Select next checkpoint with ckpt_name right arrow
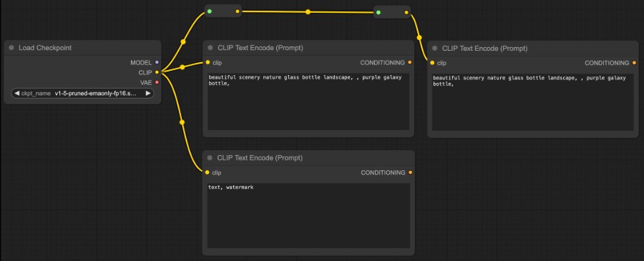This screenshot has width=644, height=261. [x=148, y=93]
